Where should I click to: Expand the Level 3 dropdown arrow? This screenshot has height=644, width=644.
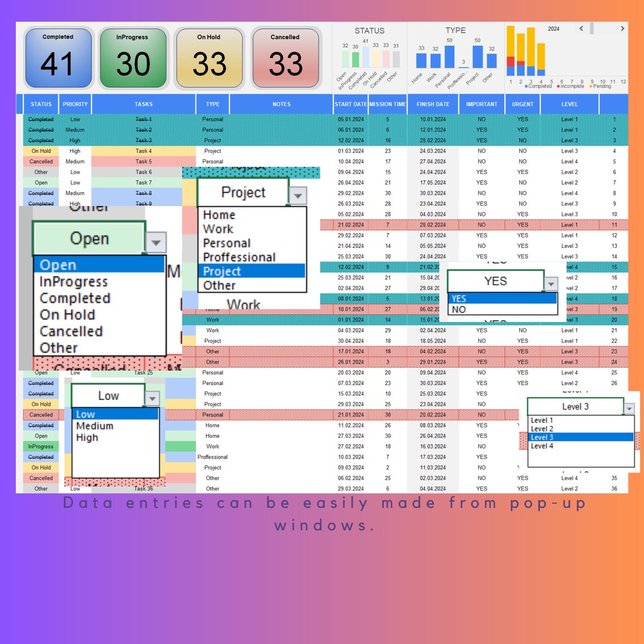coord(629,407)
